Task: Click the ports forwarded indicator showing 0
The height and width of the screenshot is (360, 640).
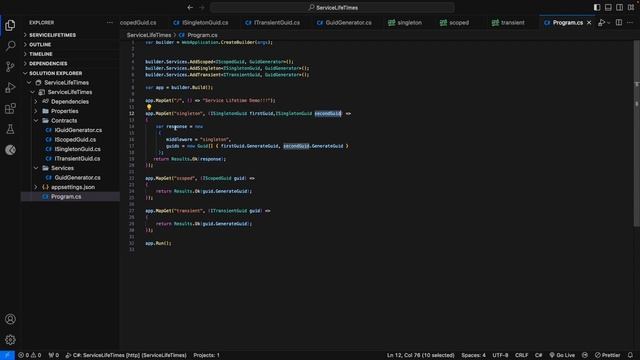Action: pyautogui.click(x=53, y=355)
